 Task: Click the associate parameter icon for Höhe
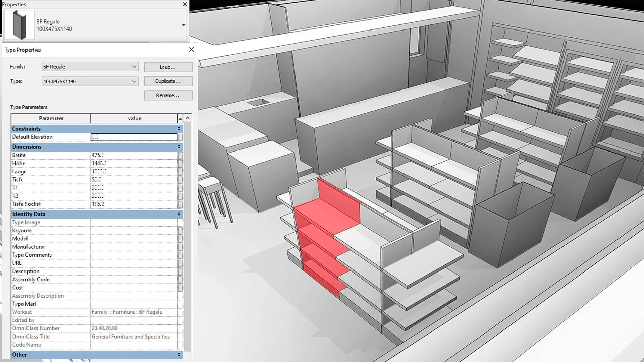[x=180, y=163]
